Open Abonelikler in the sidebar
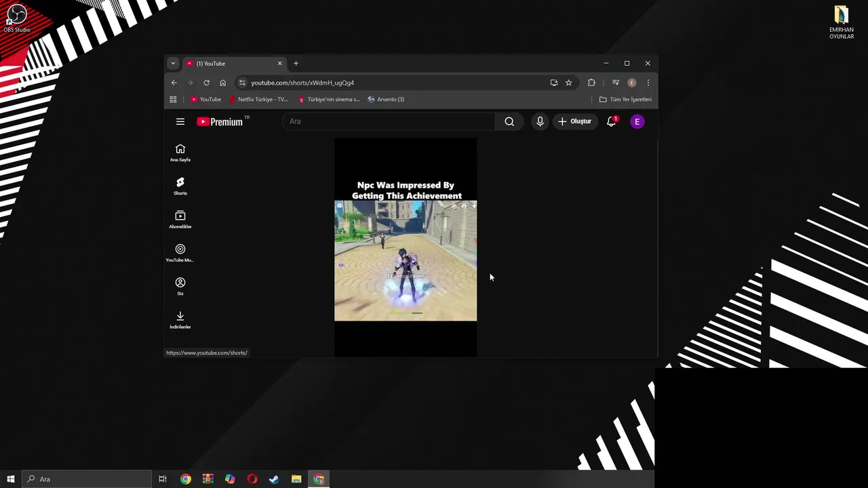Viewport: 868px width, 488px height. [180, 220]
